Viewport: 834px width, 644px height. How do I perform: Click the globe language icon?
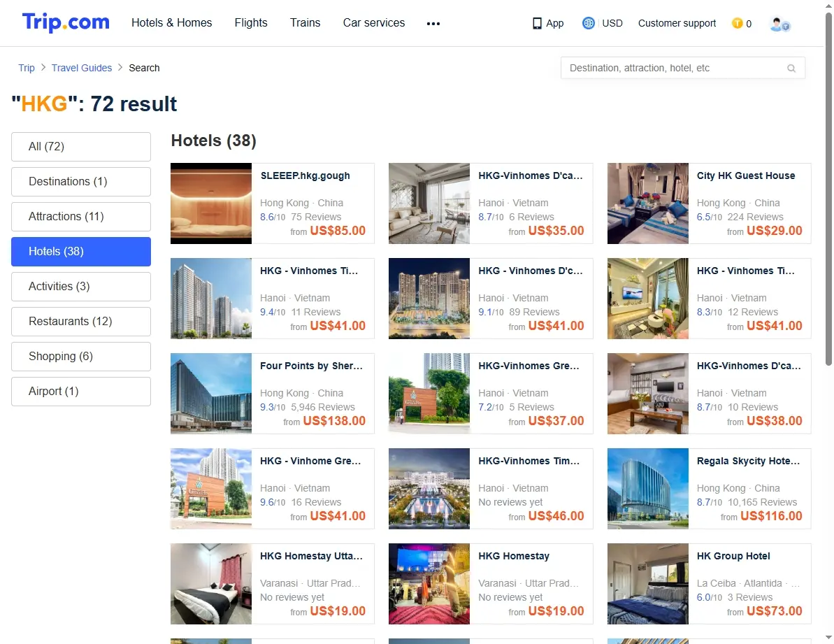588,23
